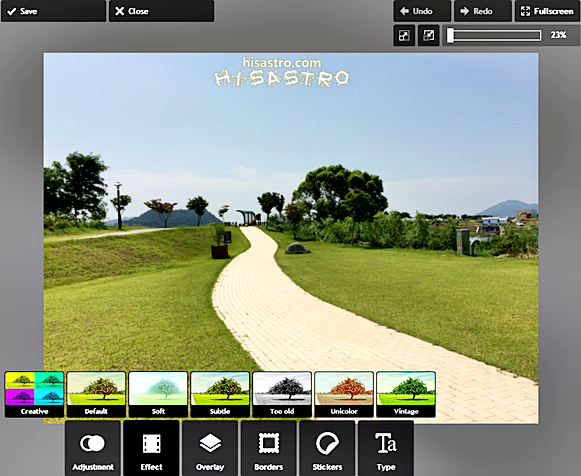Click the 23% zoom value
This screenshot has height=476, width=581.
click(x=558, y=35)
